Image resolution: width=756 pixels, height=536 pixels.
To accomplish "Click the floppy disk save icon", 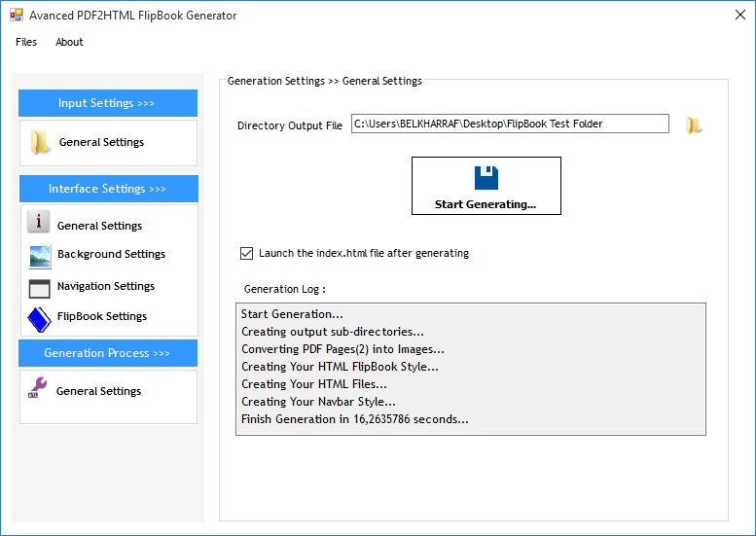I will (x=486, y=178).
